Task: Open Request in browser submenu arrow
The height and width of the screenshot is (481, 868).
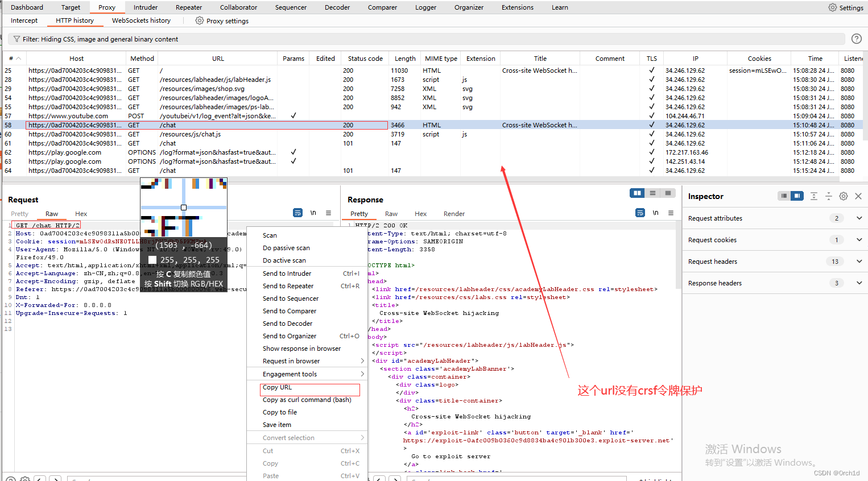Action: pos(362,361)
